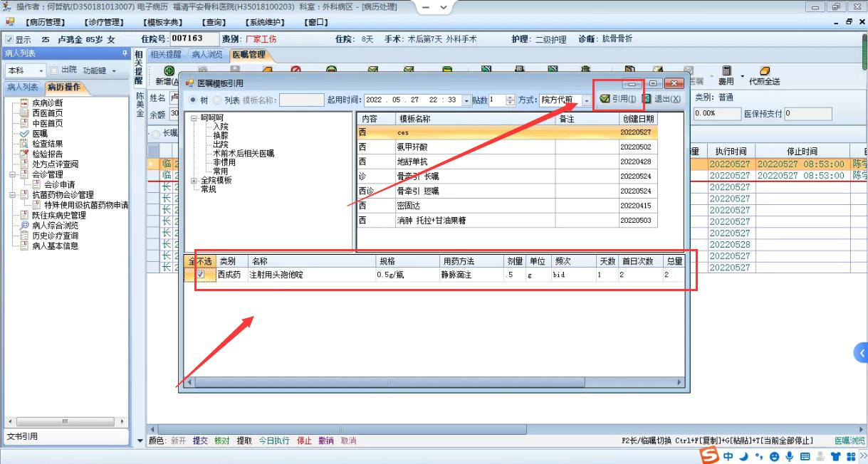
Task: Open 病人综合浏览 in the tree
Action: (x=55, y=225)
